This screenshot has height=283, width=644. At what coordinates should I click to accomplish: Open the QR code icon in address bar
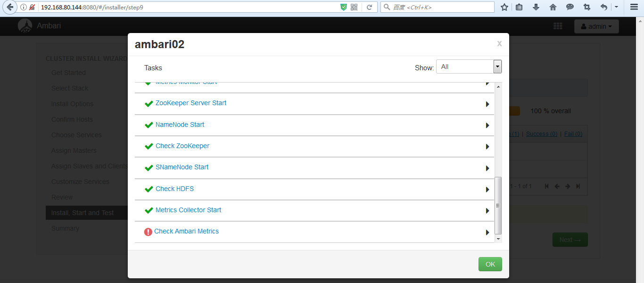coord(354,7)
